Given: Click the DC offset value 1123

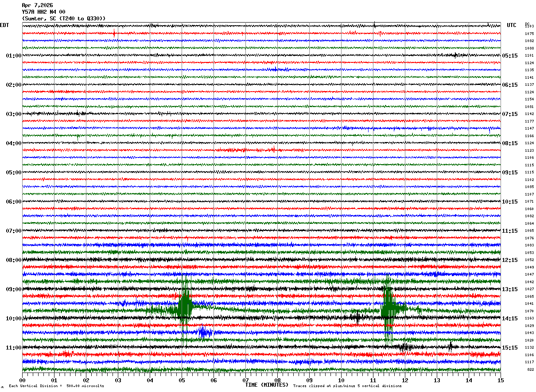Looking at the screenshot, I should coord(529,150).
